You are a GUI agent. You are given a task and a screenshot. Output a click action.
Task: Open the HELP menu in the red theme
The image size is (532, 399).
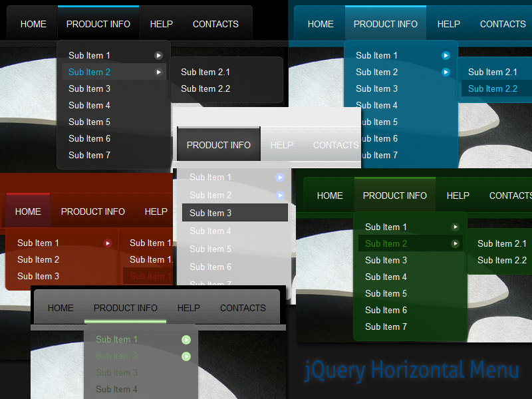coord(156,211)
